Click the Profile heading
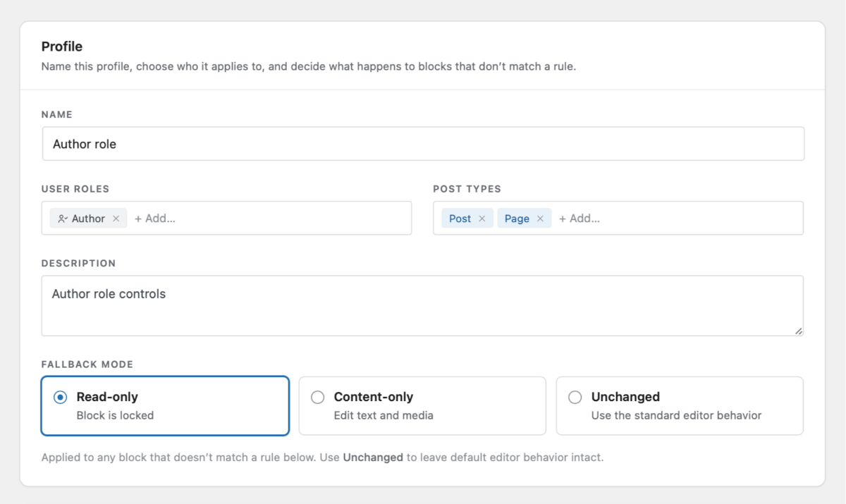Image resolution: width=846 pixels, height=504 pixels. click(x=62, y=47)
